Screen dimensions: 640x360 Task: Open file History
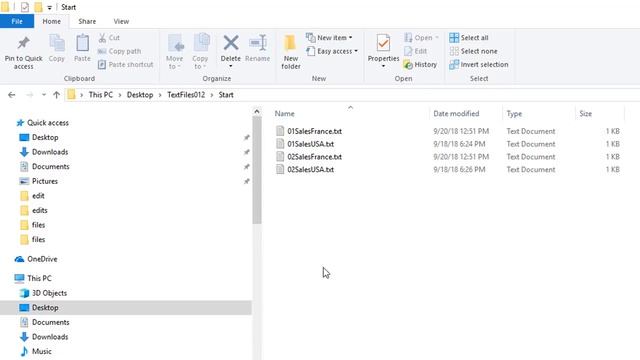click(x=420, y=64)
